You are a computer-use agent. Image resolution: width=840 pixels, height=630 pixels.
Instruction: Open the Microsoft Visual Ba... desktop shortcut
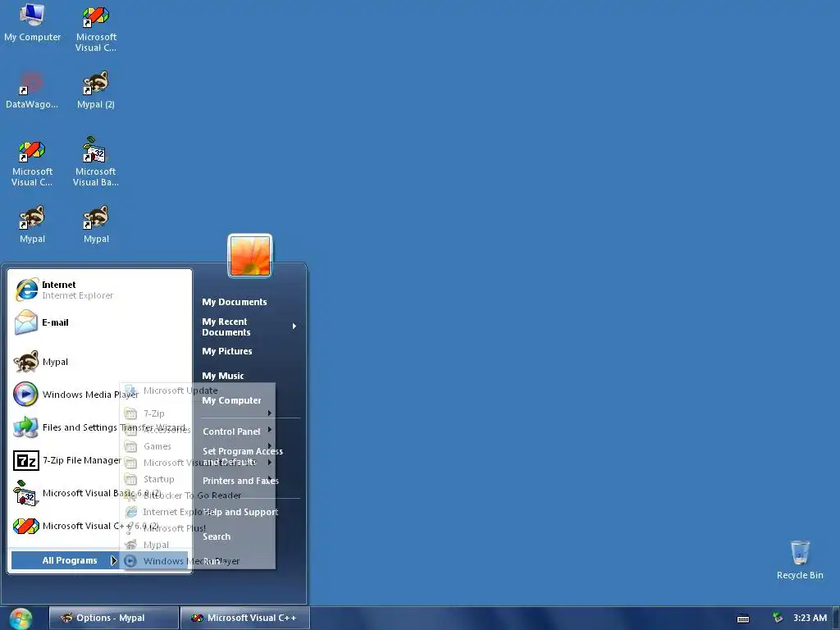coord(96,162)
